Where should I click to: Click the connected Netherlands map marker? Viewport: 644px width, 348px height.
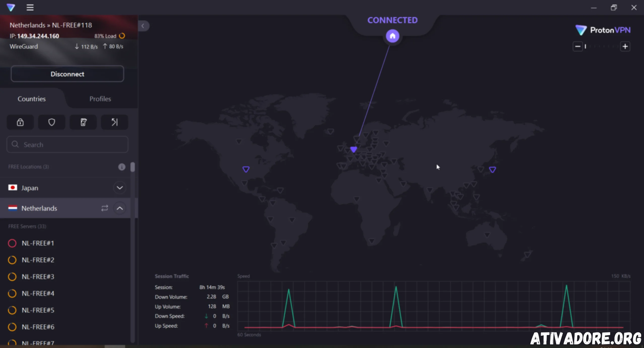353,150
